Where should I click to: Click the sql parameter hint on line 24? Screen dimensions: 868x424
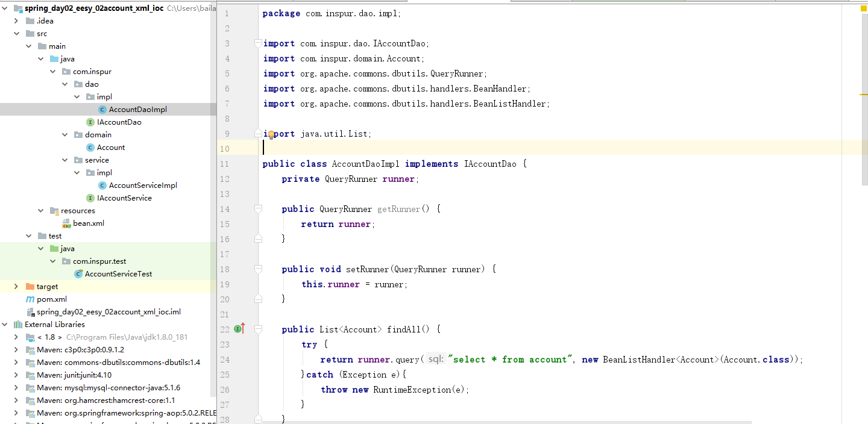[436, 360]
